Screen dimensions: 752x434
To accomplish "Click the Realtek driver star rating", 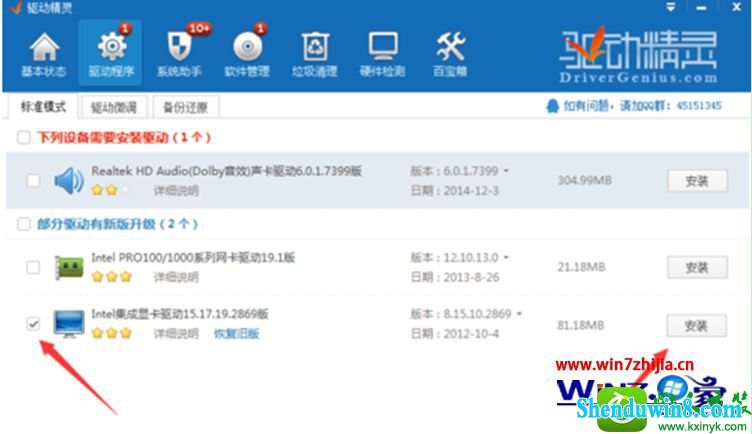I will pos(110,190).
